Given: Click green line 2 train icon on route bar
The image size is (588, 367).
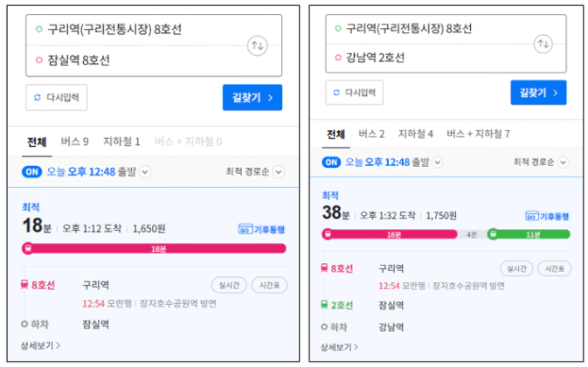Looking at the screenshot, I should [x=492, y=234].
